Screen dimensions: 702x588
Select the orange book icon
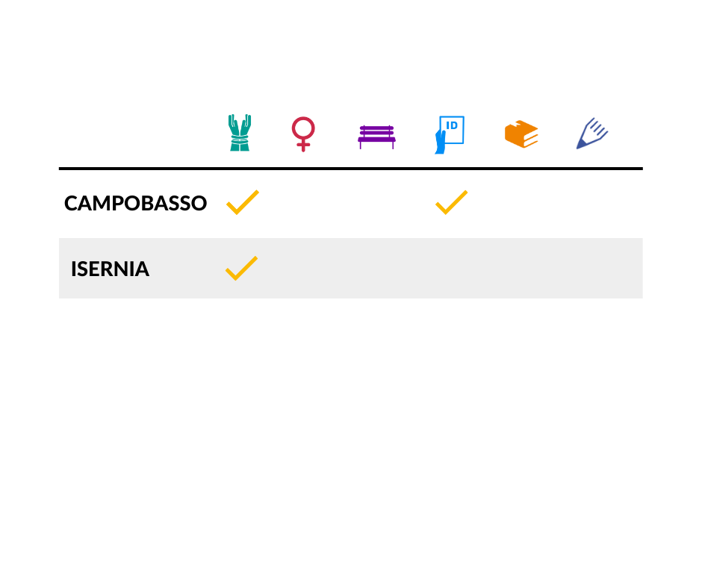(x=521, y=134)
